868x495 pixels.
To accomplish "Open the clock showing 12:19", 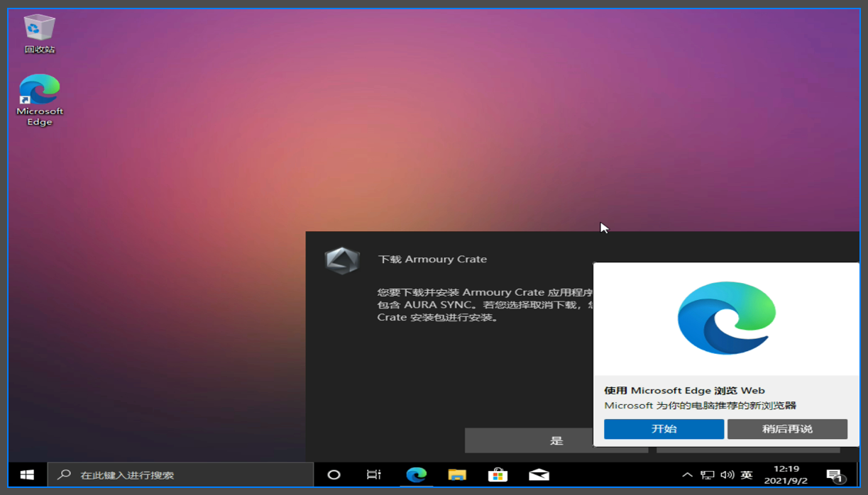I will pos(786,474).
